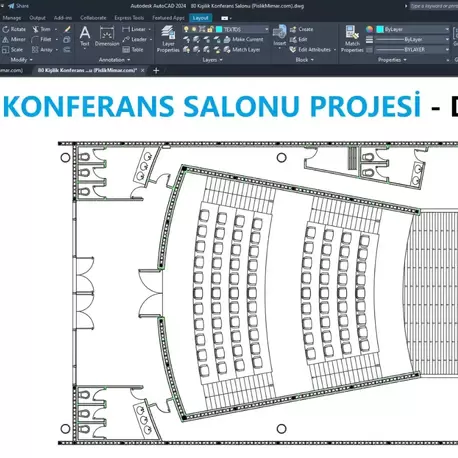This screenshot has width=458, height=458.
Task: Open the Featured Apps ribbon tab
Action: [168, 18]
